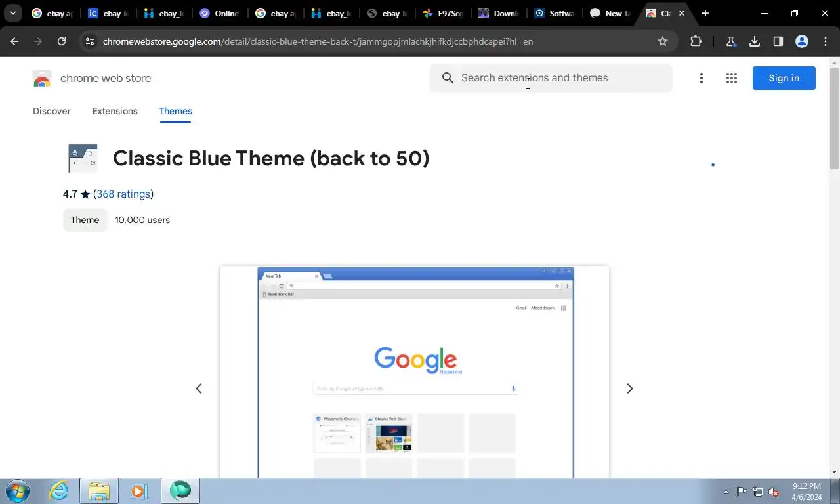
Task: Open the tab search dropdown arrow
Action: (x=12, y=13)
